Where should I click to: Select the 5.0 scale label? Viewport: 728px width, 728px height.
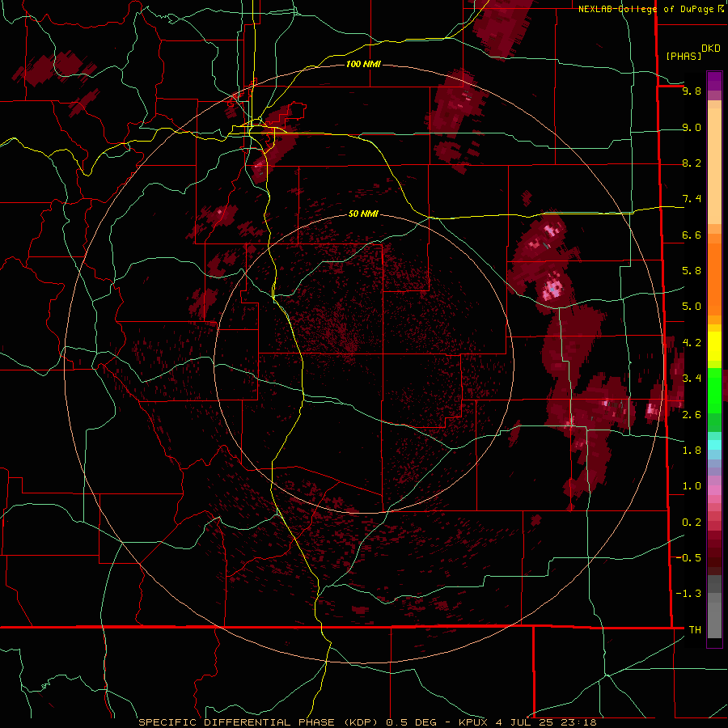pos(692,307)
